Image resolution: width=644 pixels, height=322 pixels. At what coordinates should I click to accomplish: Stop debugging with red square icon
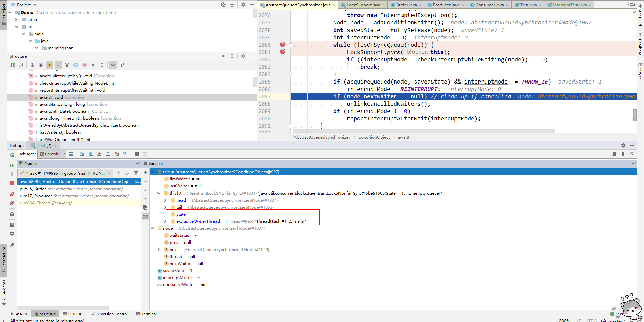[x=12, y=183]
